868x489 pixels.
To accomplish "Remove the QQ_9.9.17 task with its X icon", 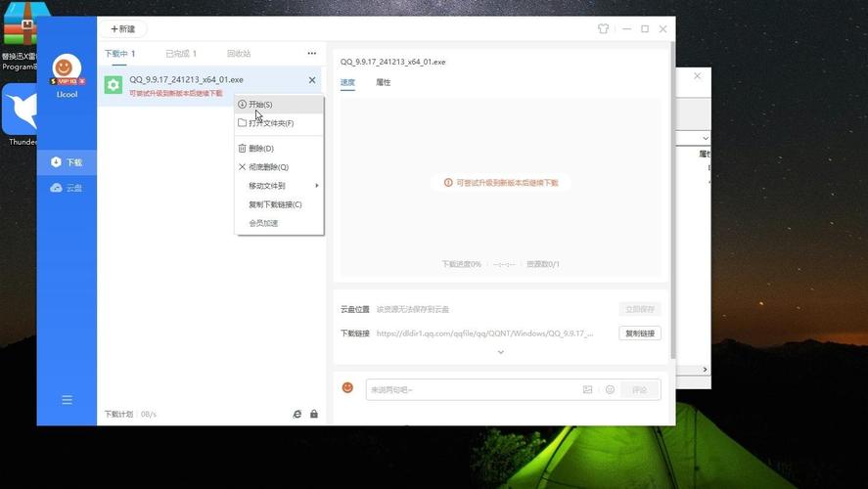I will click(x=312, y=80).
